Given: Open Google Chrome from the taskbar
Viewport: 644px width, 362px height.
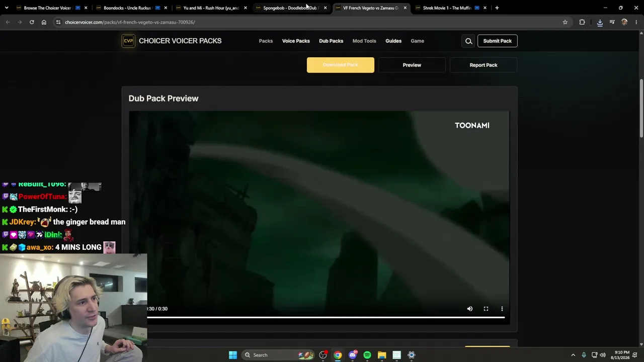Looking at the screenshot, I should click(x=338, y=355).
